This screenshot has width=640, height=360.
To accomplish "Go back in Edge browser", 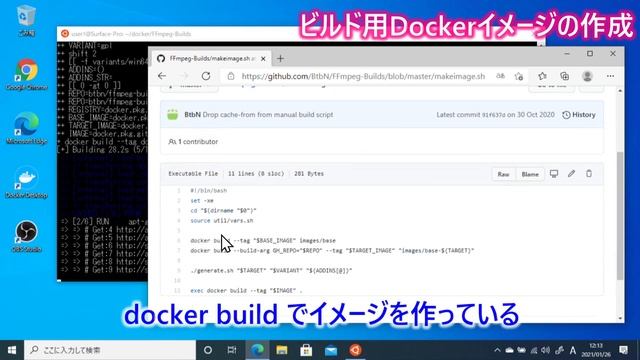I will tap(162, 76).
